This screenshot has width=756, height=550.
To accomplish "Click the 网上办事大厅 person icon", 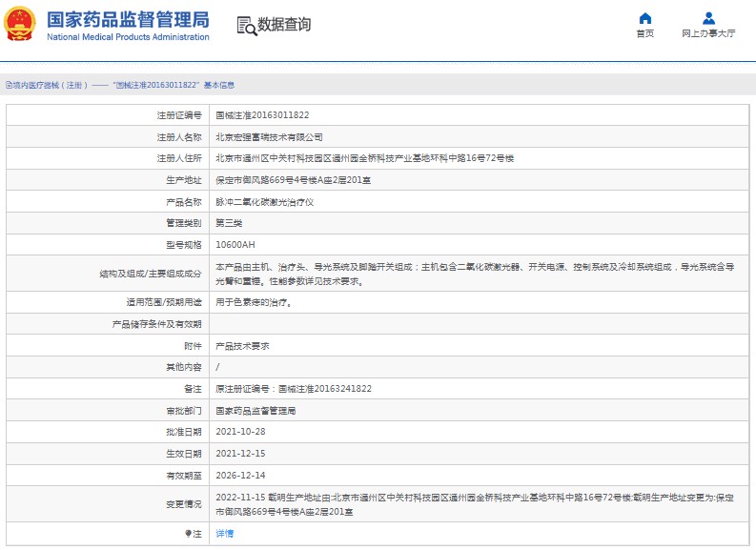I will click(708, 18).
